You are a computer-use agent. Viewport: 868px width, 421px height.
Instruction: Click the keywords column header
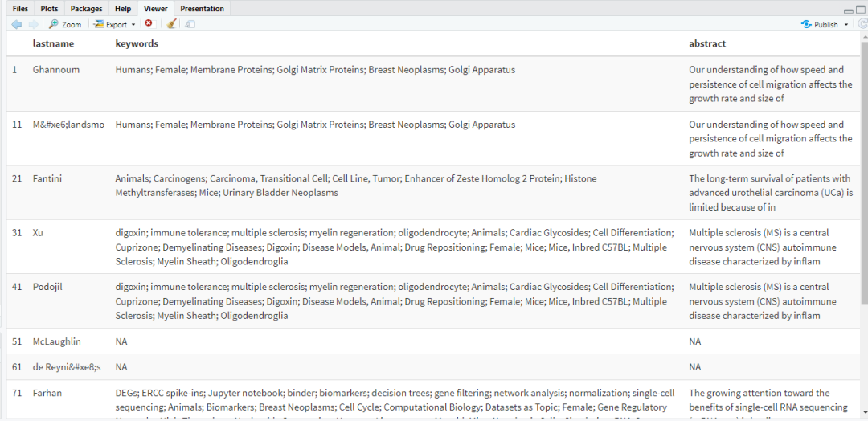137,43
